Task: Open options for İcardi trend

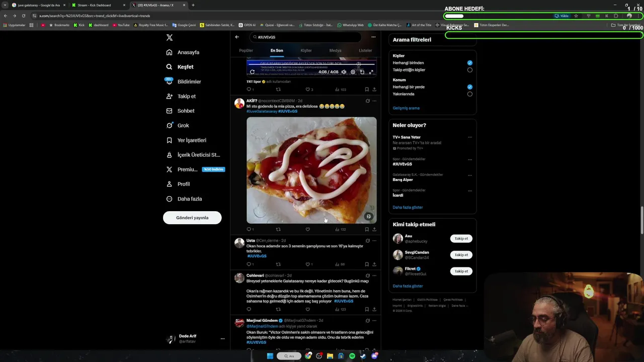Action: pos(470,191)
